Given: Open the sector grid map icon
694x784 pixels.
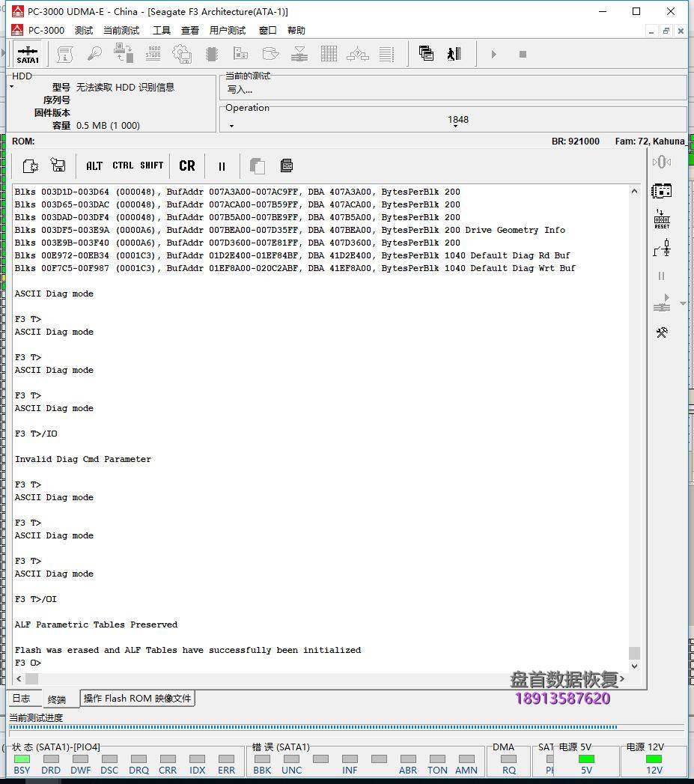Looking at the screenshot, I should (x=329, y=53).
